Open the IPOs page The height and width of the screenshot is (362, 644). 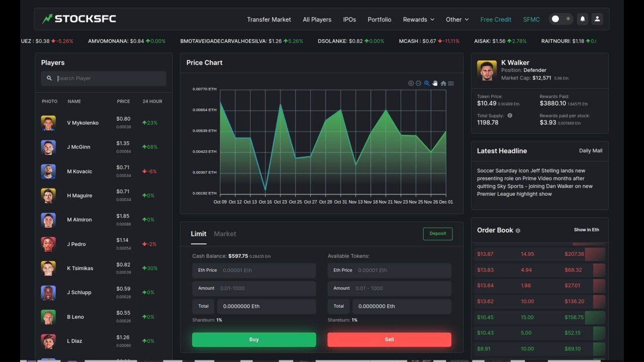pos(350,20)
